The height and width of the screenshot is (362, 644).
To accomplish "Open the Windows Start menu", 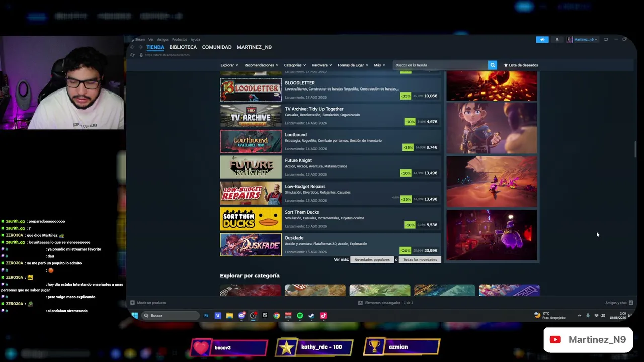I will click(134, 316).
